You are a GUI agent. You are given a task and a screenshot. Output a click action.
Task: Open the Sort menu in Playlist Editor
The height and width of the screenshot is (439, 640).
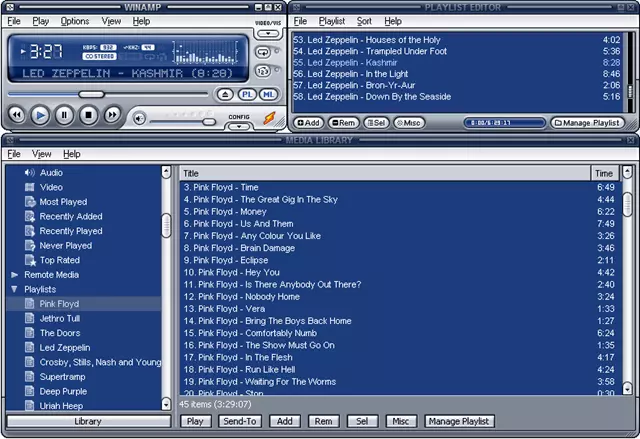point(364,21)
